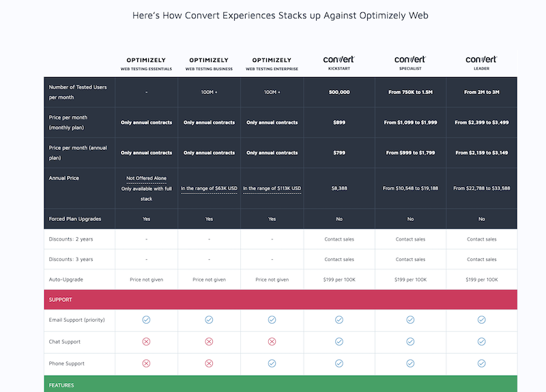Screen dimensions: 546x392
Task: Select the red SUPPORT section header
Action: [x=281, y=299]
